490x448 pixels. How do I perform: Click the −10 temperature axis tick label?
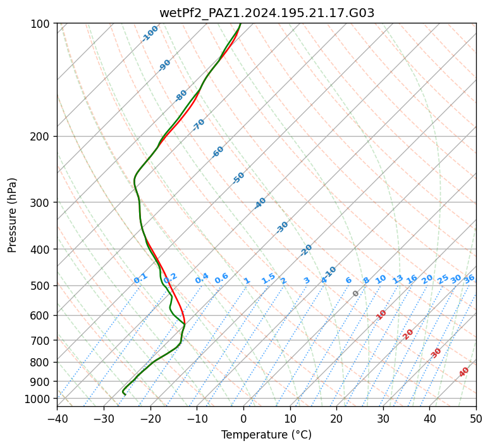pos(197,418)
